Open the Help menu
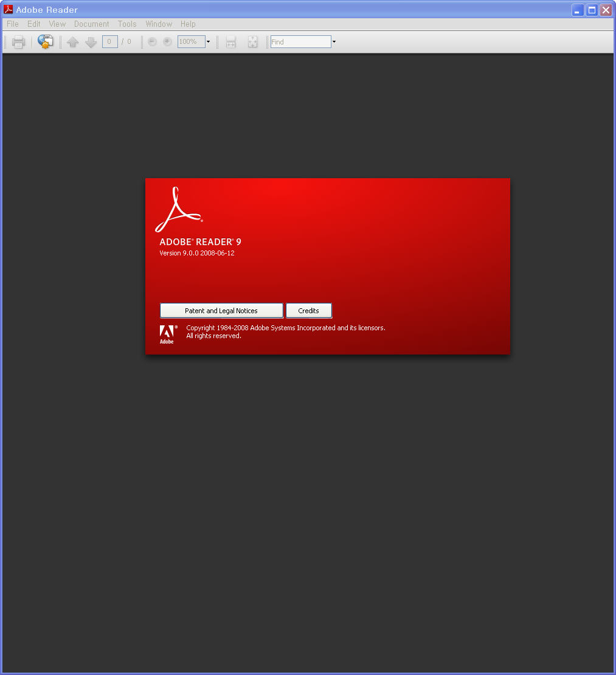This screenshot has width=616, height=675. point(188,24)
